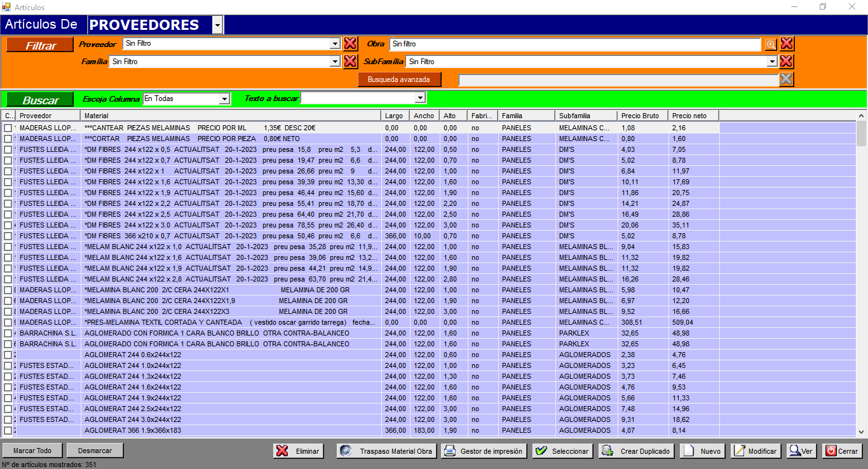
Task: Open the Artículos De PROVEEDORES dropdown
Action: point(217,25)
